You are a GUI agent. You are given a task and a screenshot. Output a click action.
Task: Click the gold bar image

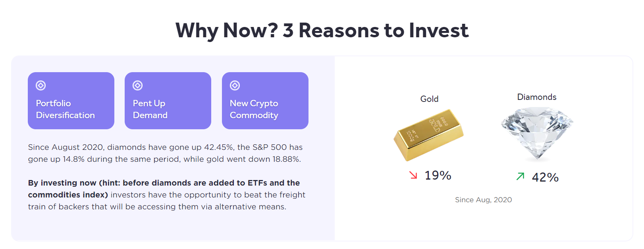tap(429, 135)
